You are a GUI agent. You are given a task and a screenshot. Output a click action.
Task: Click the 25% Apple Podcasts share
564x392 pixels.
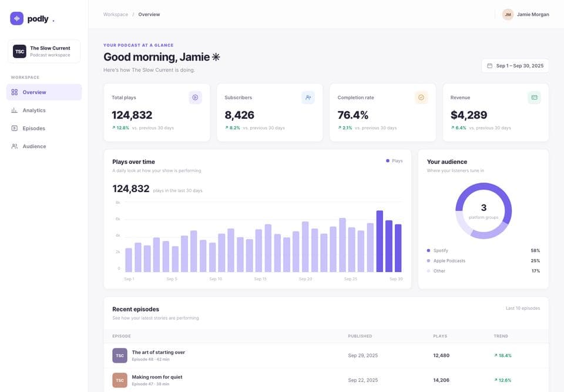[x=535, y=260]
